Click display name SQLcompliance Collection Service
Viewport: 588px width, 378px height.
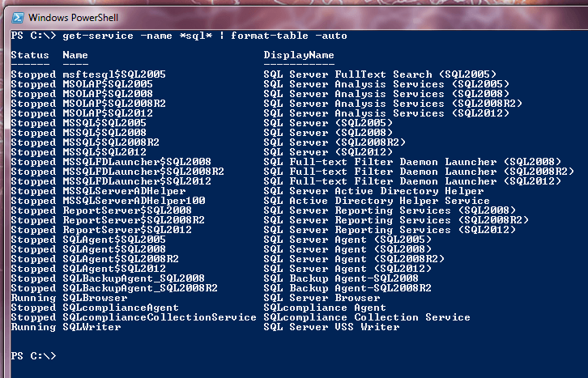click(x=367, y=318)
